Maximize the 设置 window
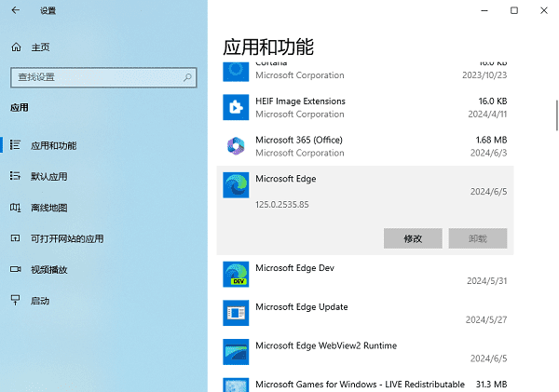The height and width of the screenshot is (392, 559). click(x=514, y=10)
